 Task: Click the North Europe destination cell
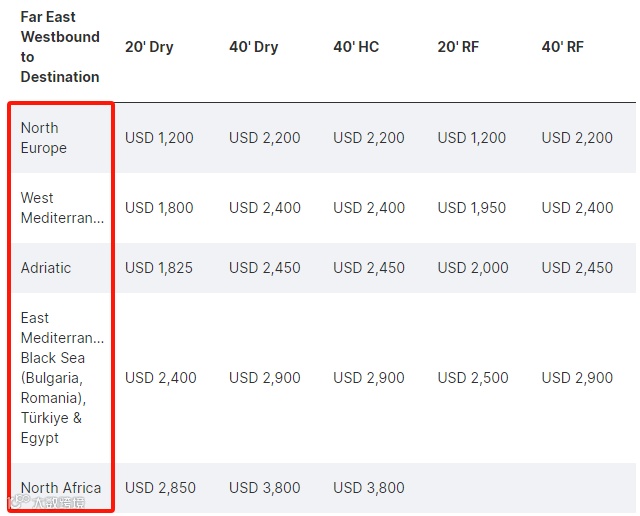[44, 138]
